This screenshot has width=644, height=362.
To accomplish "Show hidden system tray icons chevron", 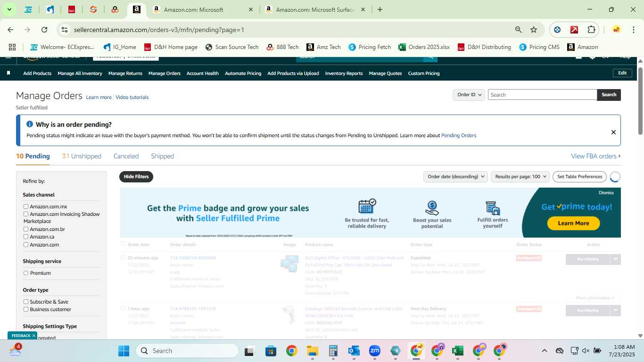I will coord(544,351).
